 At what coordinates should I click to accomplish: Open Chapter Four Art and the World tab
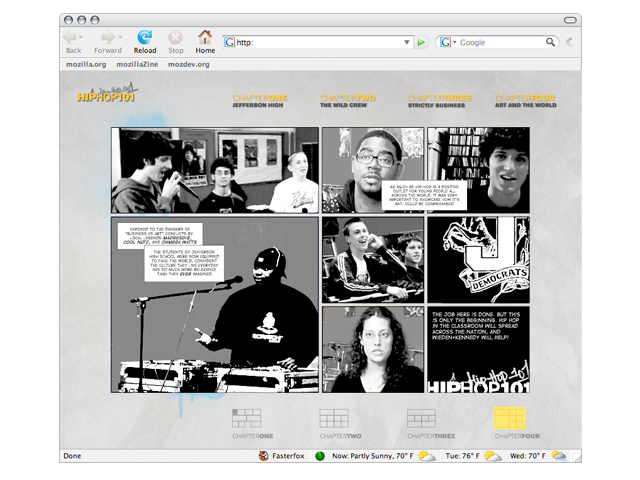click(526, 101)
